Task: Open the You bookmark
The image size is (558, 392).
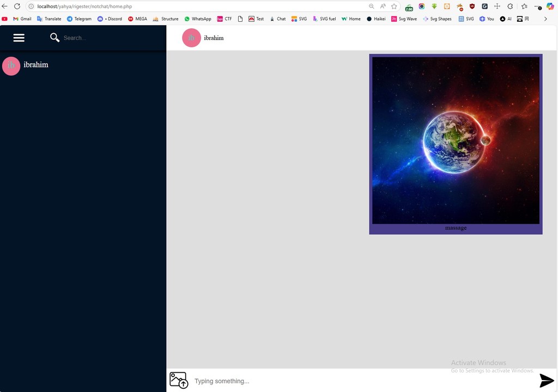Action: 487,19
